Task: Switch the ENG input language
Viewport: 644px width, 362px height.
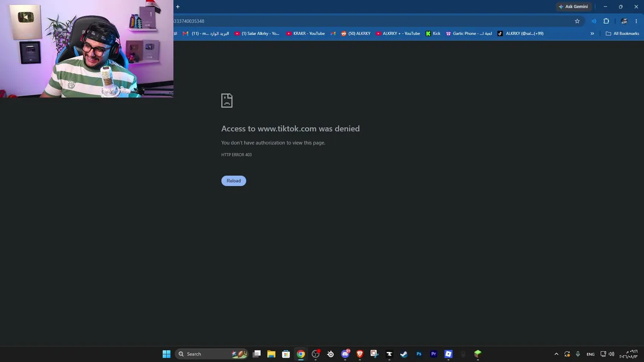Action: (591, 354)
